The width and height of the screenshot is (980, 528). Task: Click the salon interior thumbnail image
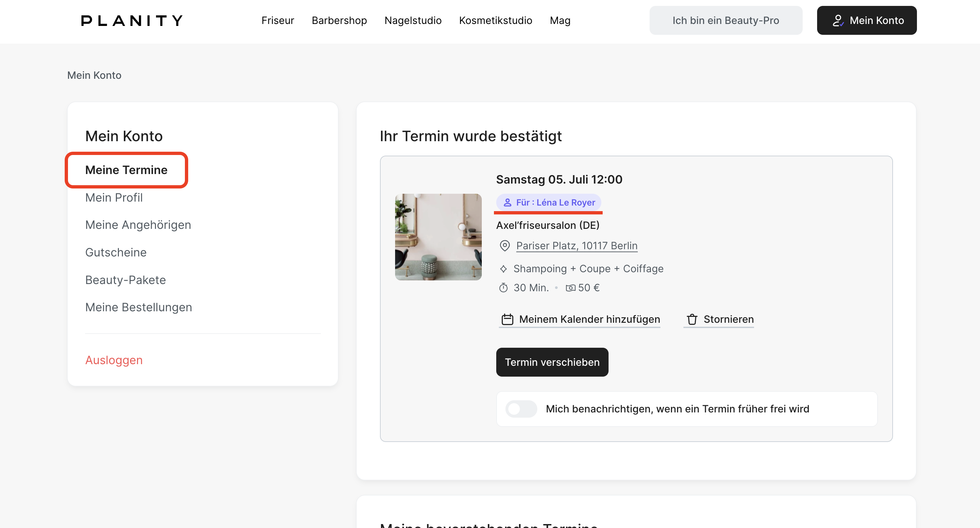pos(438,237)
